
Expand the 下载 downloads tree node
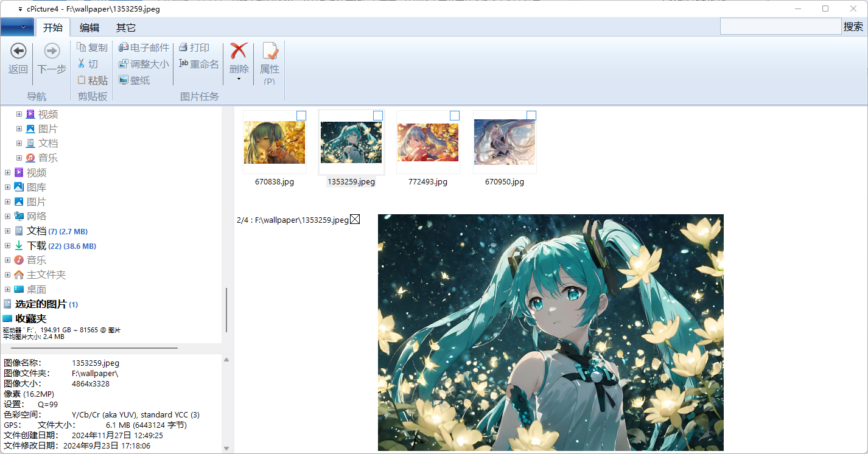[x=7, y=245]
